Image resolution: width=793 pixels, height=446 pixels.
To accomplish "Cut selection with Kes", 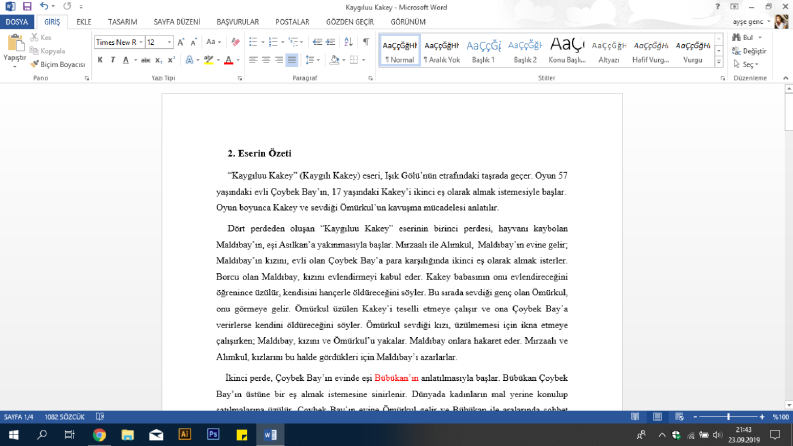I will point(41,37).
